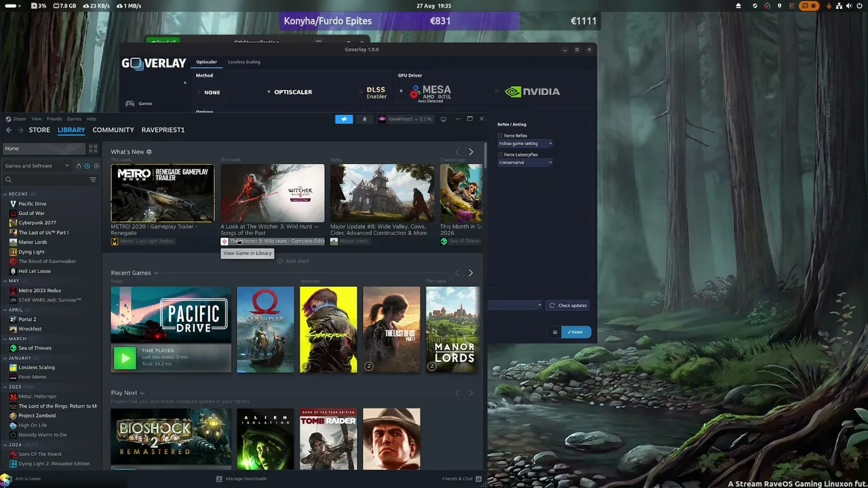Switch to the Lossless Scaling tab in Goverlay
868x488 pixels.
[x=244, y=62]
